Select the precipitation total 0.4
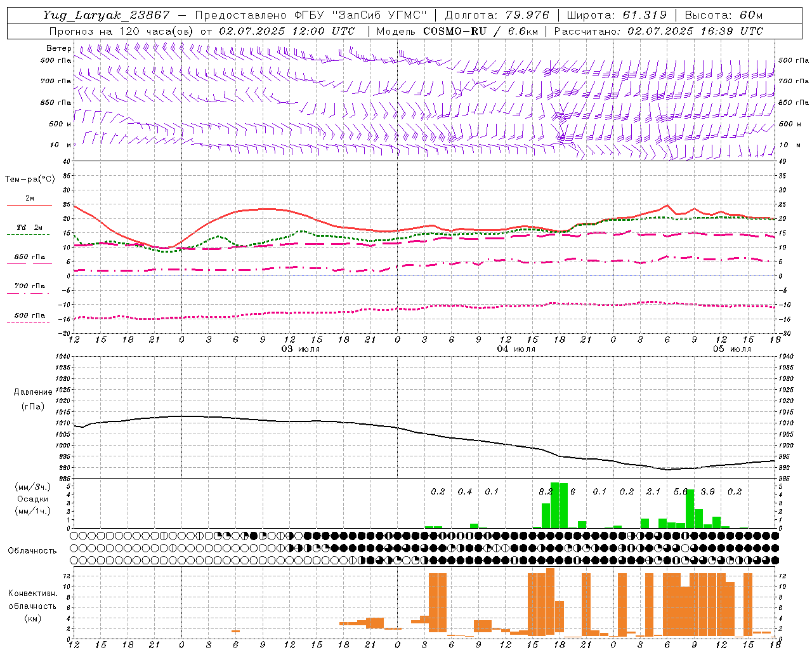The width and height of the screenshot is (812, 650). [465, 492]
